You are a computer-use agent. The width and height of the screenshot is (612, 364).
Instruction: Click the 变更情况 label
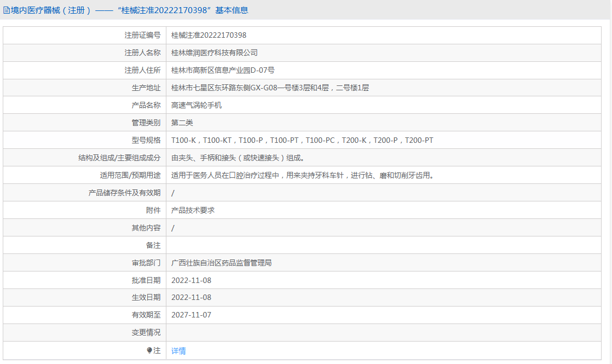[x=146, y=332]
